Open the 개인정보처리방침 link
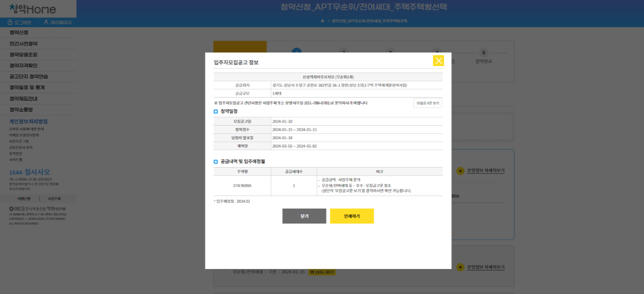 coord(28,122)
